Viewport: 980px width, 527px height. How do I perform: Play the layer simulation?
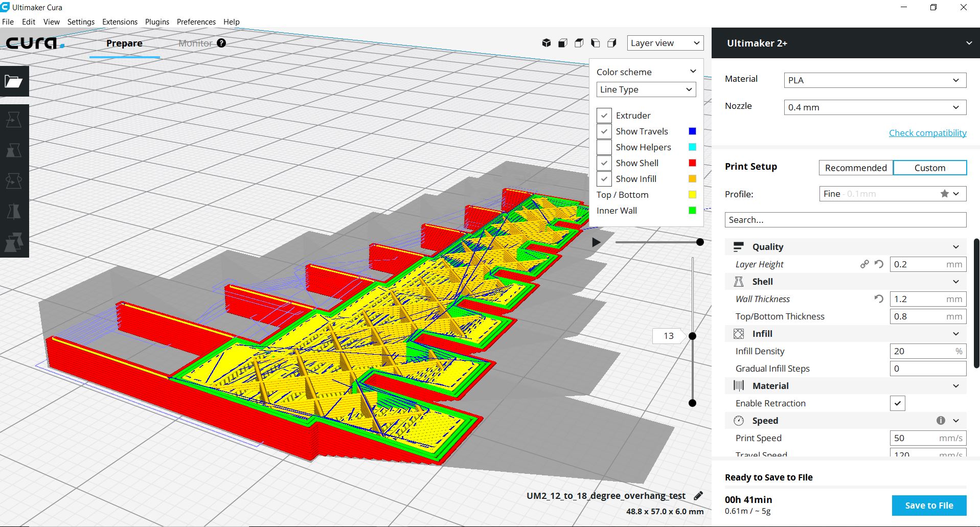pyautogui.click(x=596, y=242)
